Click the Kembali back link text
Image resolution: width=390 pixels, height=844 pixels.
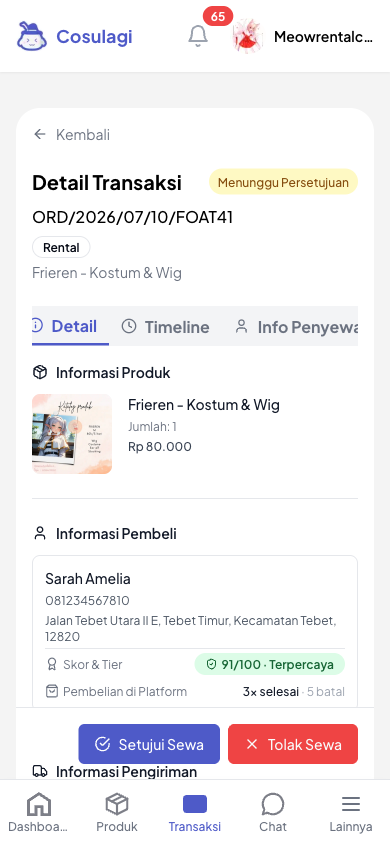tap(83, 135)
